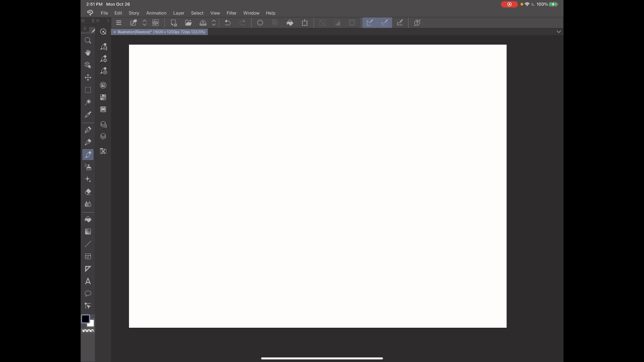644x362 pixels.
Task: Toggle Snap to Grid button
Action: [x=400, y=23]
